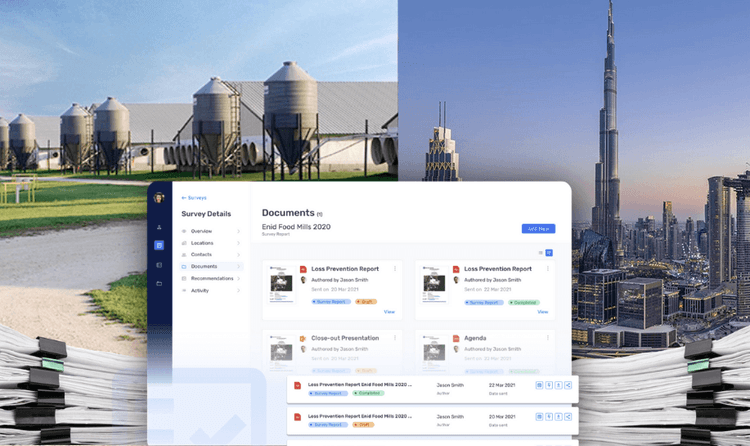This screenshot has width=750, height=446.
Task: Click 'Jason Smith' in the 22 Mar 2021 row
Action: click(x=450, y=385)
